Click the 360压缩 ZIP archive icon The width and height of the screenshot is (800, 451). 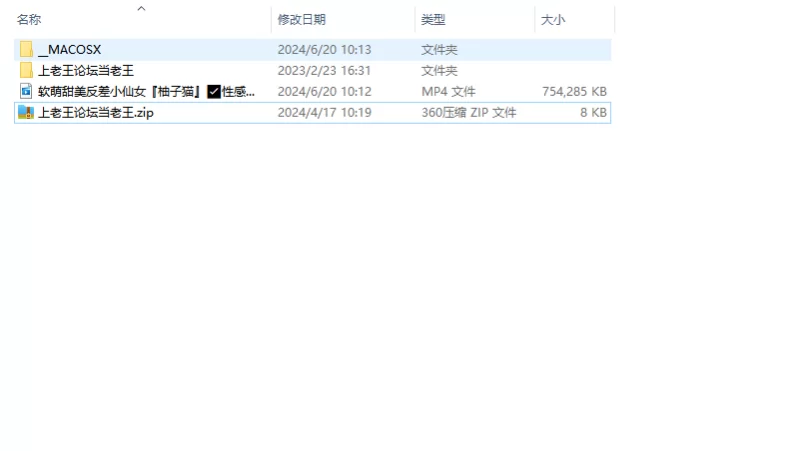pyautogui.click(x=26, y=112)
